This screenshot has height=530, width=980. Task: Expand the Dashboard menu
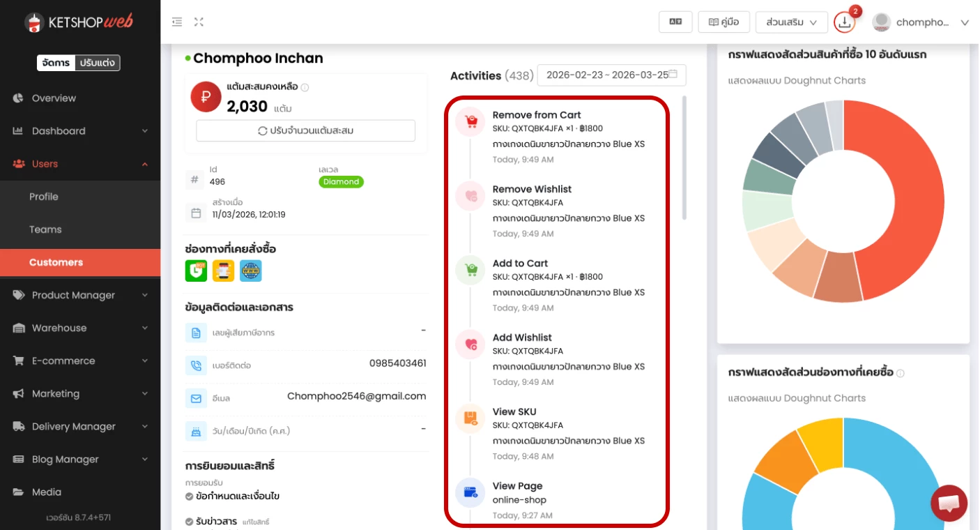coord(80,131)
